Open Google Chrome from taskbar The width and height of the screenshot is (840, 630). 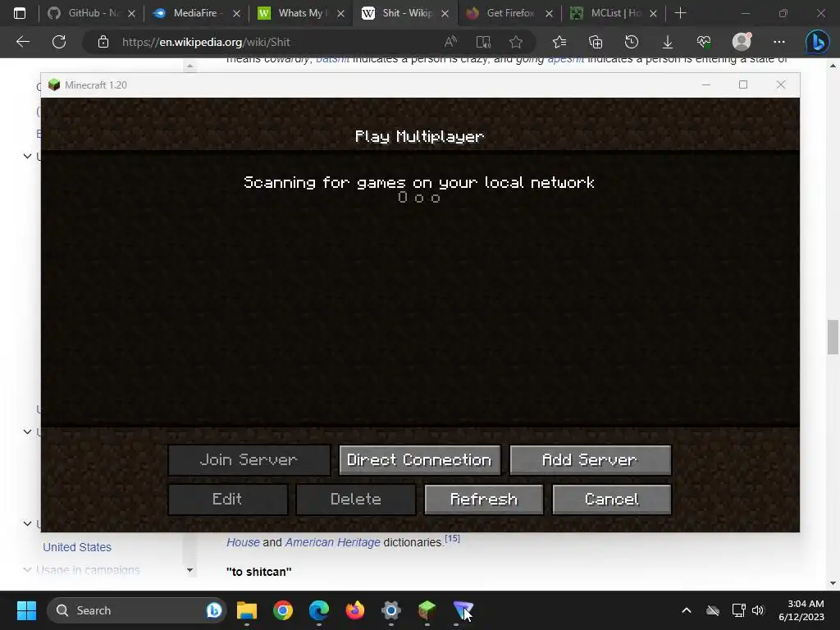click(283, 610)
